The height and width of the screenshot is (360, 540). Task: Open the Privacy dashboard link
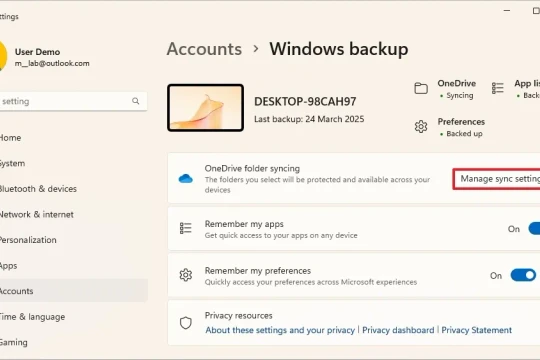click(398, 330)
